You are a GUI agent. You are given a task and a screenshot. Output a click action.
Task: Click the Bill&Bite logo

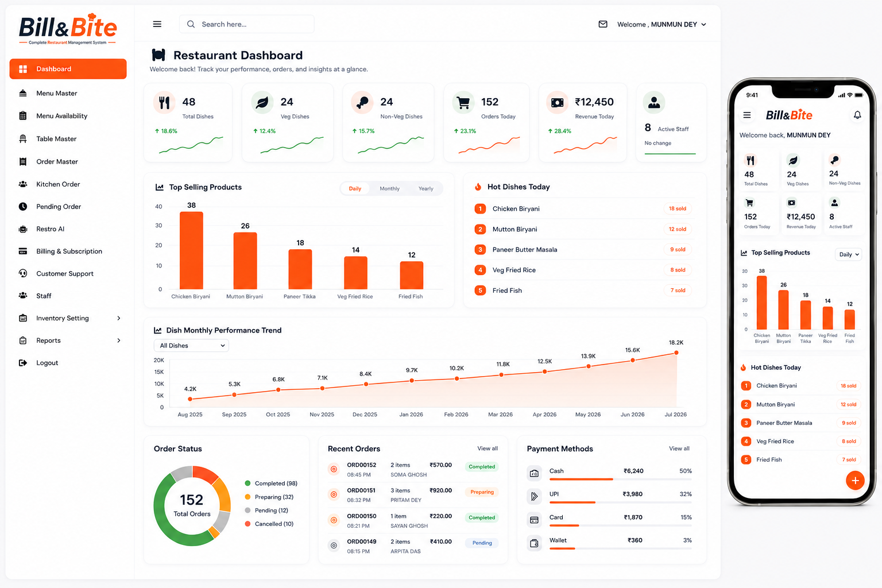tap(68, 29)
